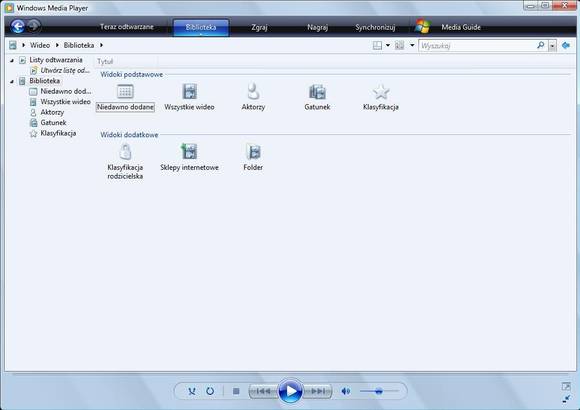This screenshot has height=410, width=580.
Task: Open the Wszystkie wideo view icon
Action: tap(189, 91)
